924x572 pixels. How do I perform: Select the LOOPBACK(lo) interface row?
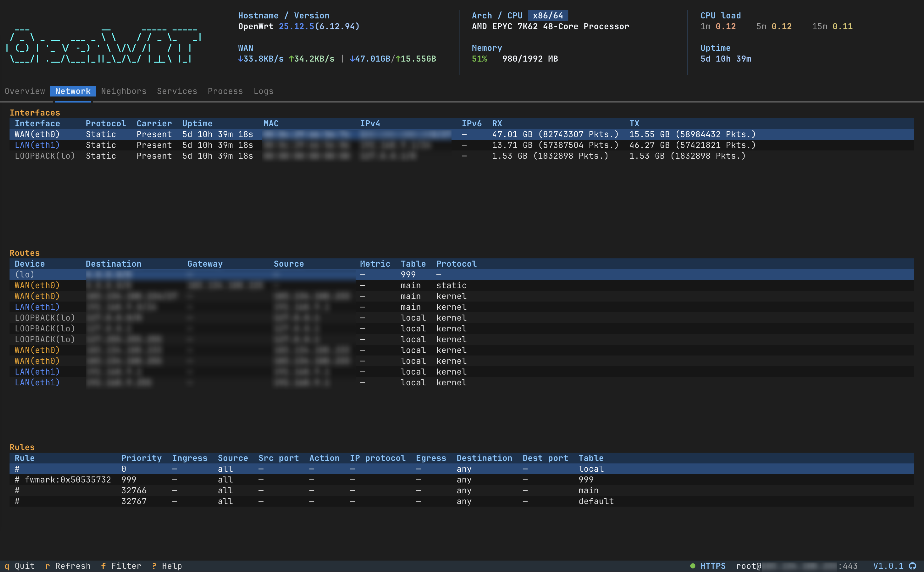[x=462, y=156]
